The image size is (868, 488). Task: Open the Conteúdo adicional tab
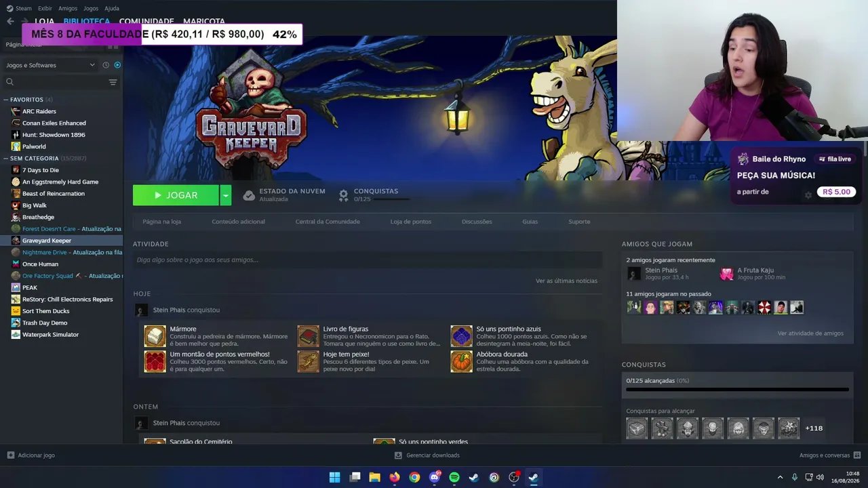tap(238, 222)
